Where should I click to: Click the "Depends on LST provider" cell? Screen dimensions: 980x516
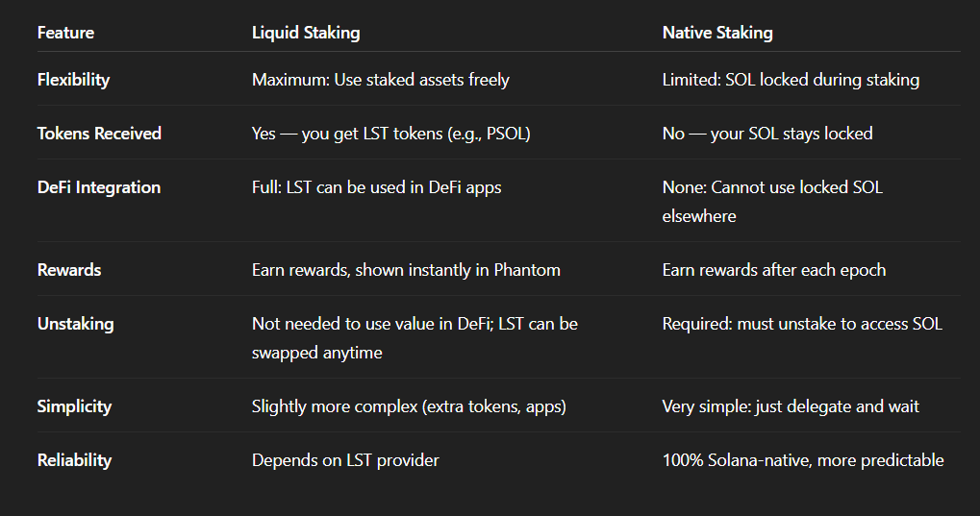345,460
